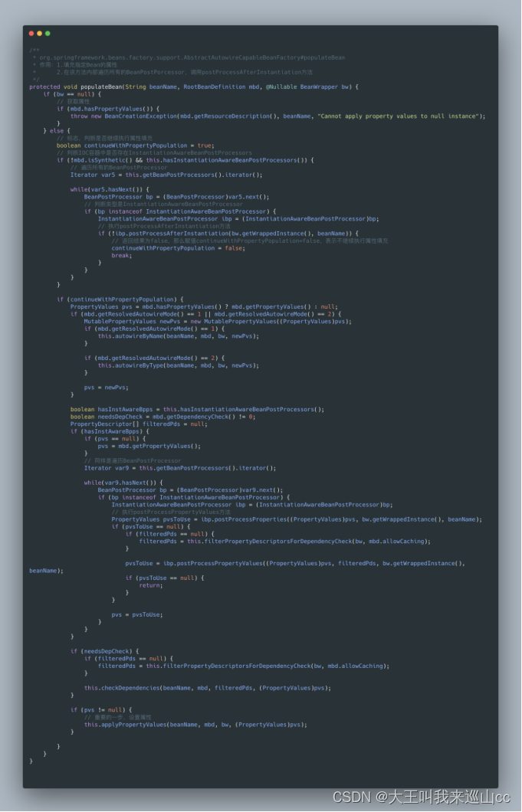Click the 'break;' statement
Image resolution: width=522 pixels, height=812 pixels.
point(122,255)
